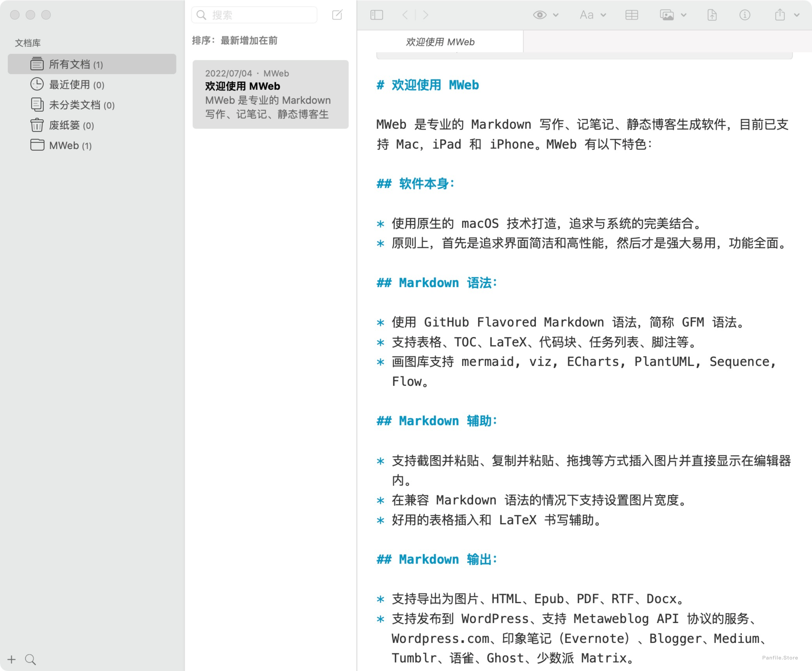
Task: Click the clock icon beside 最近使用
Action: (x=37, y=84)
